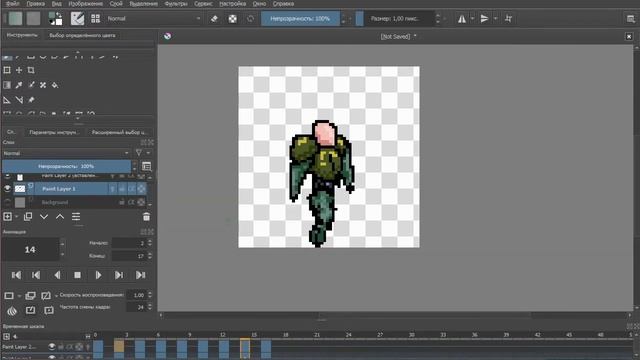Image resolution: width=640 pixels, height=360 pixels.
Task: Click the layer filter funnel icon
Action: click(x=139, y=153)
